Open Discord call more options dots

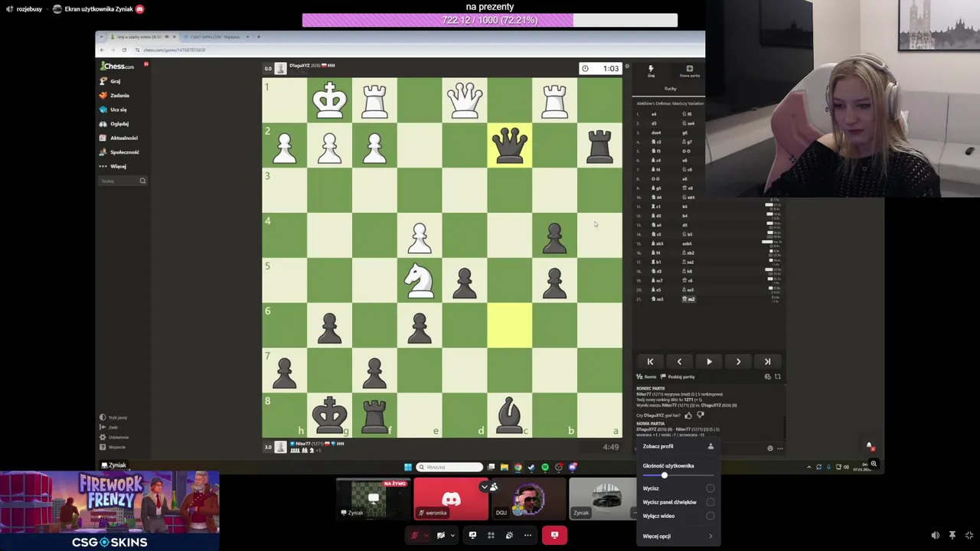528,535
